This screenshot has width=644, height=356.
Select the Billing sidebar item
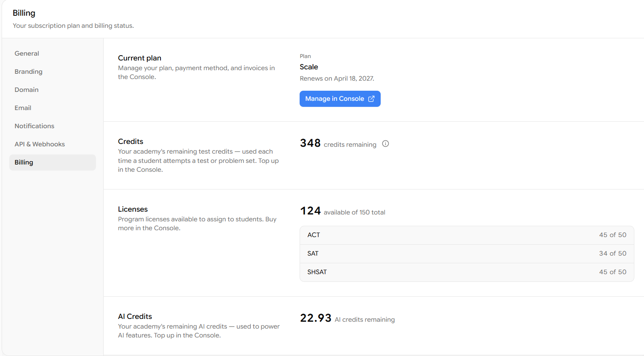(x=52, y=162)
